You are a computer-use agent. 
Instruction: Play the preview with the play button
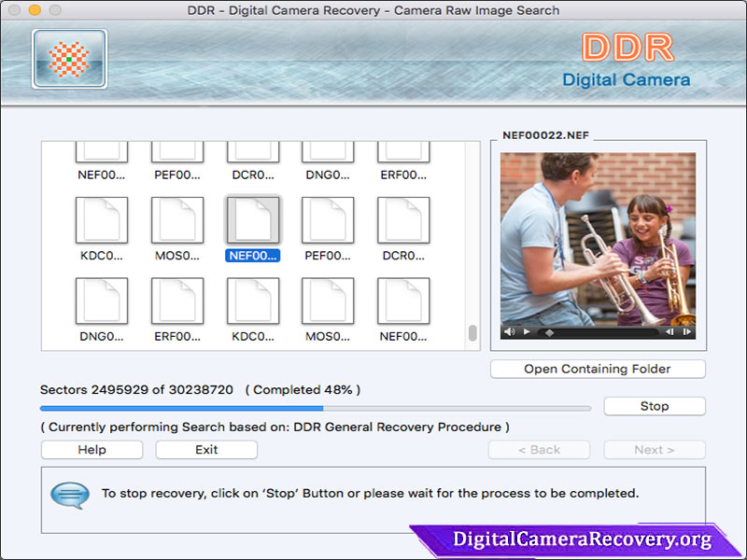(x=527, y=332)
